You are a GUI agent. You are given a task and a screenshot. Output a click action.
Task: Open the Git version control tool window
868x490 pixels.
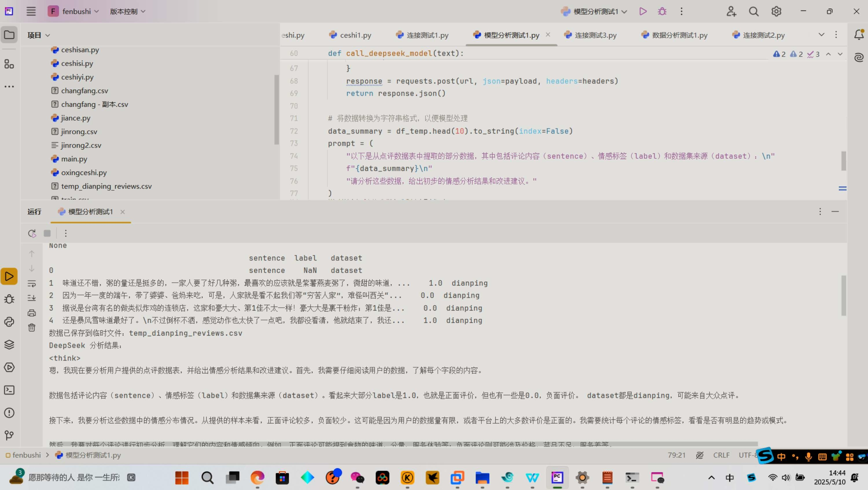[9, 435]
